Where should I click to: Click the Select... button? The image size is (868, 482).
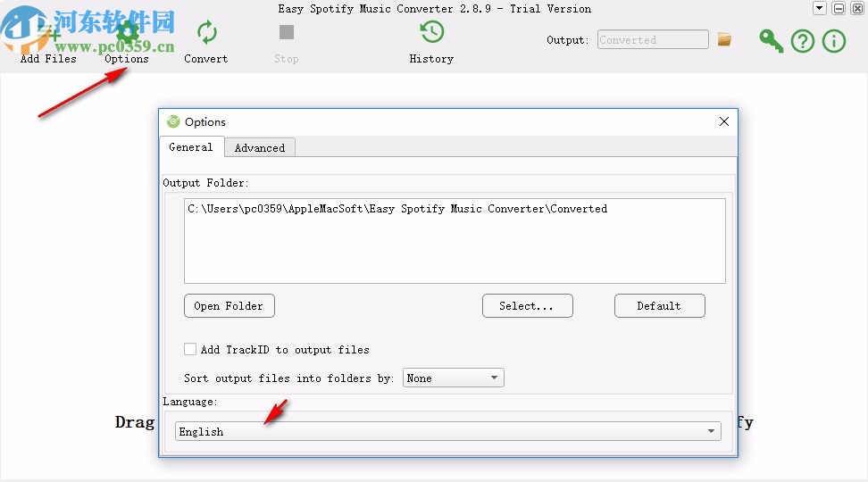point(528,305)
